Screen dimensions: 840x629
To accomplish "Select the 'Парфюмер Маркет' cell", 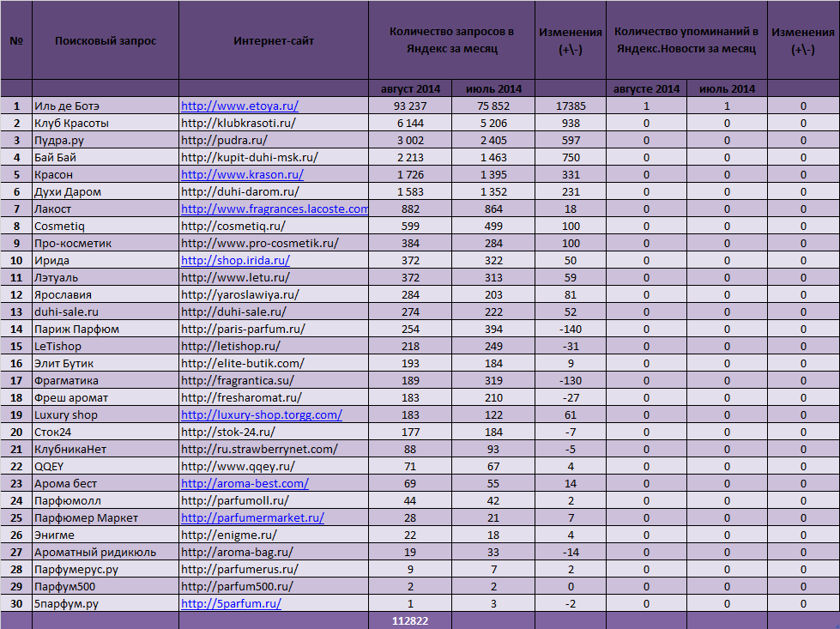I will tap(106, 517).
